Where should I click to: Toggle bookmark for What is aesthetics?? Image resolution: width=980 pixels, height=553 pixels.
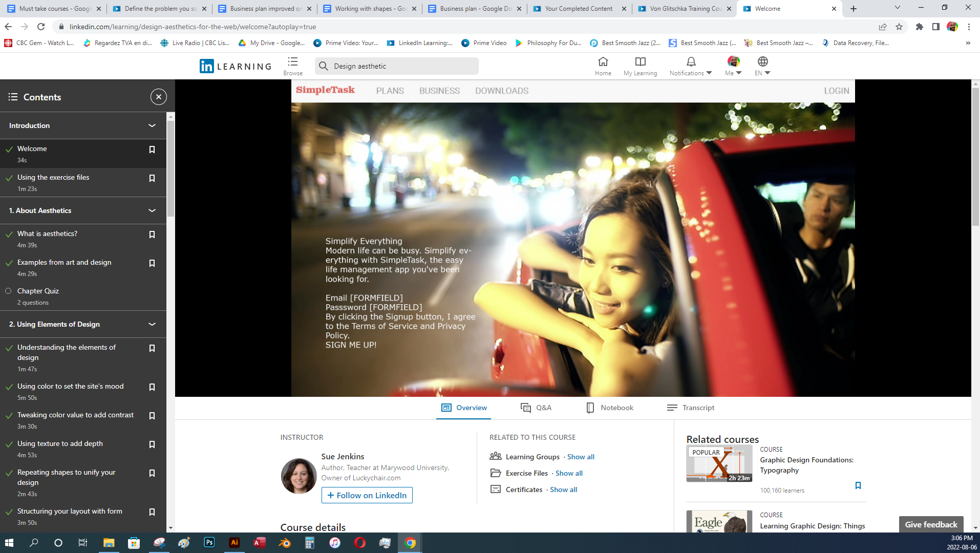pos(152,235)
